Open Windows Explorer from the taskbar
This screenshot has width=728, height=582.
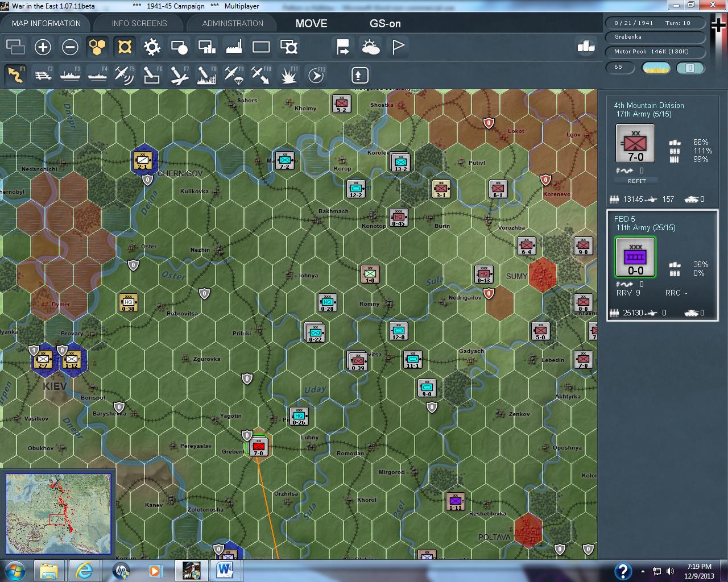[x=49, y=571]
